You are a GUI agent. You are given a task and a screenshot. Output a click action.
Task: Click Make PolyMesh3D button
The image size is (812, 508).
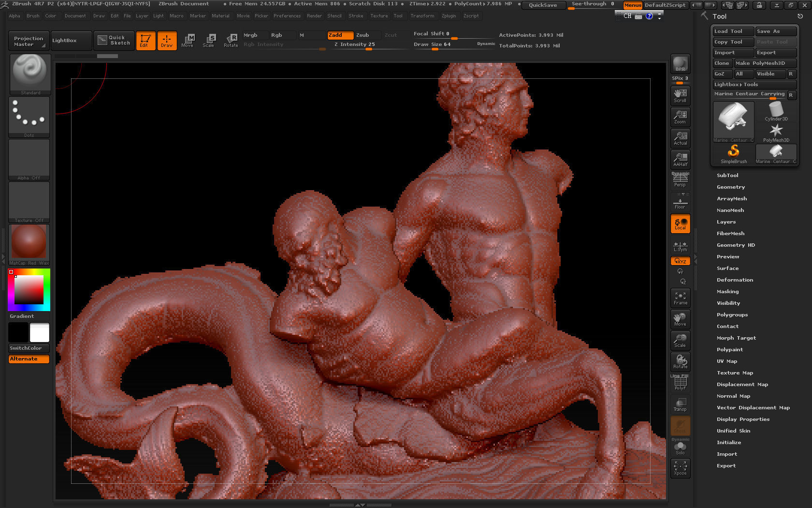765,63
